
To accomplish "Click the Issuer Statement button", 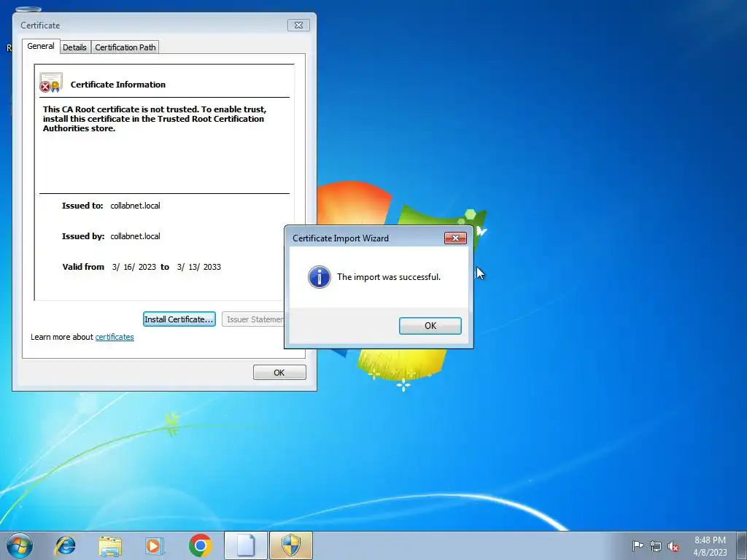I will 253,319.
